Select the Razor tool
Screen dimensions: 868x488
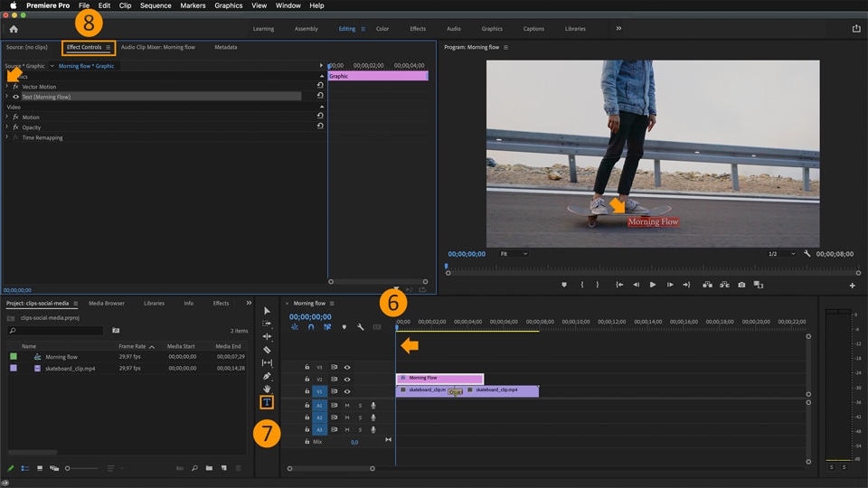coord(267,350)
